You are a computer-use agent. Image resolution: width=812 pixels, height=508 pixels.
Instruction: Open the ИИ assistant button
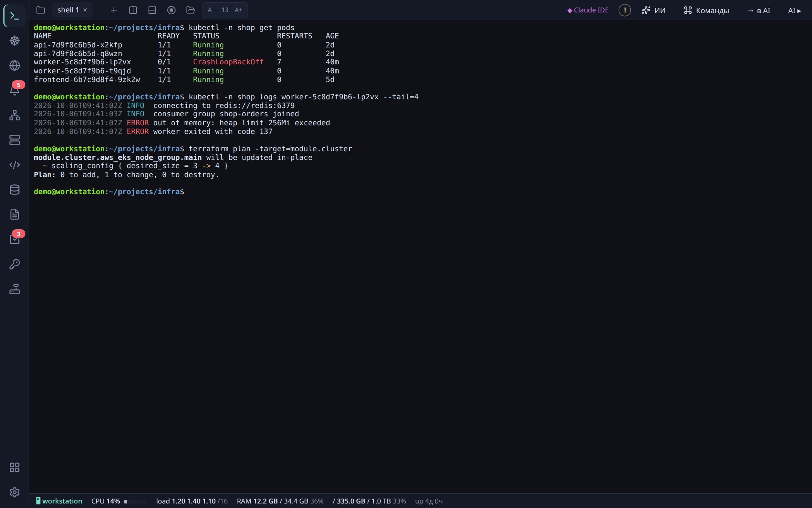click(x=654, y=10)
